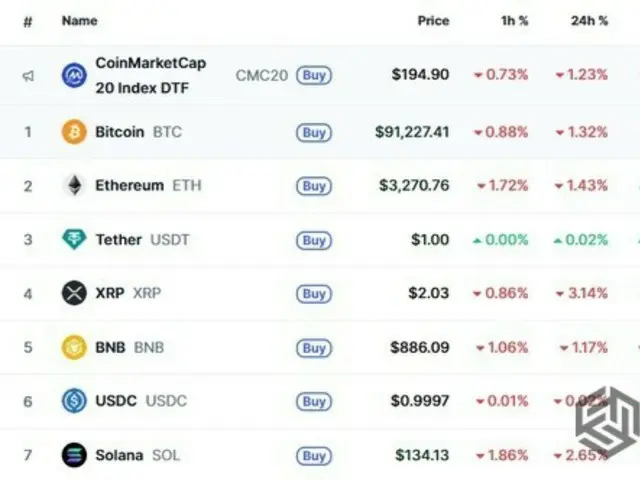Viewport: 640px width, 480px height.
Task: Sort by 1h % column header
Action: coord(515,20)
